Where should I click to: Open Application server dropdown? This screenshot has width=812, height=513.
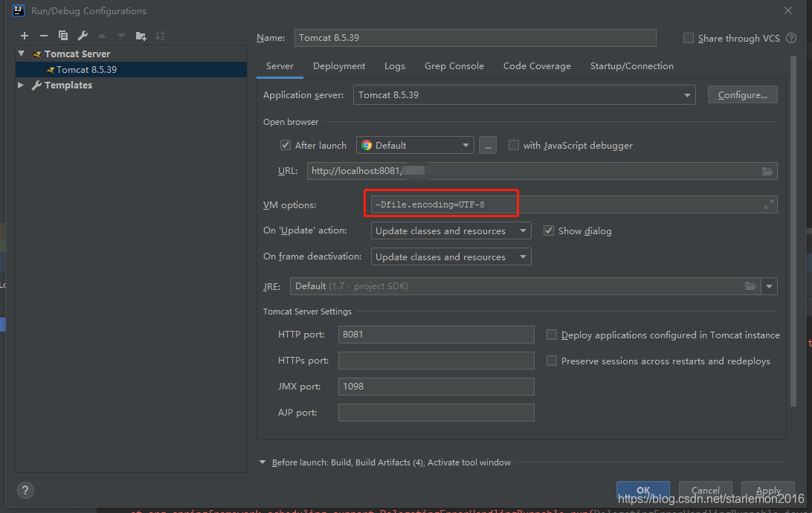click(524, 94)
